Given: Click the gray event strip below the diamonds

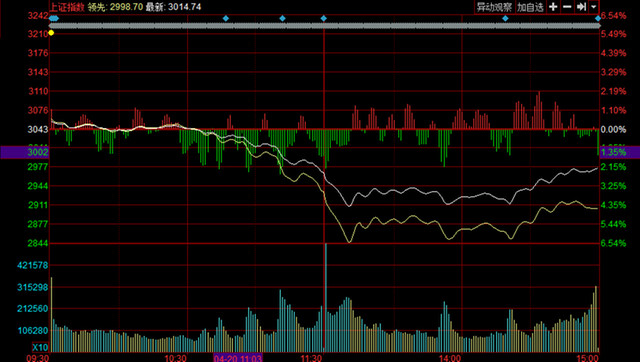Looking at the screenshot, I should (x=324, y=26).
